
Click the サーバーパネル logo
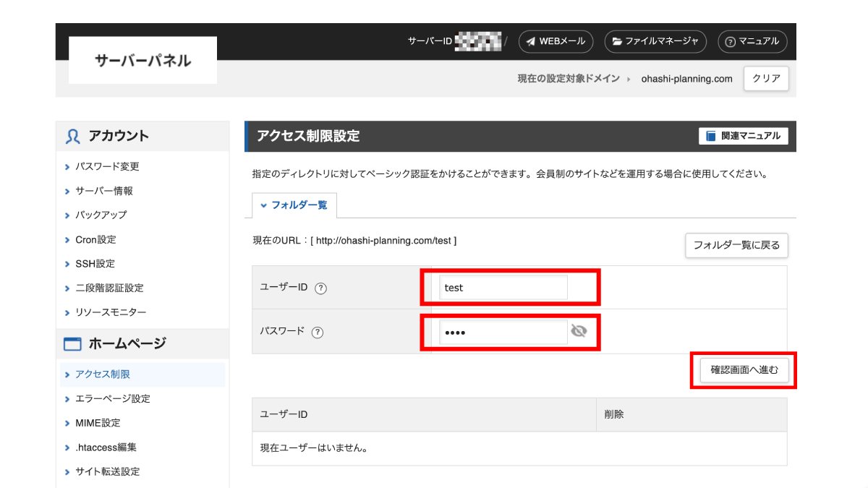pyautogui.click(x=142, y=60)
